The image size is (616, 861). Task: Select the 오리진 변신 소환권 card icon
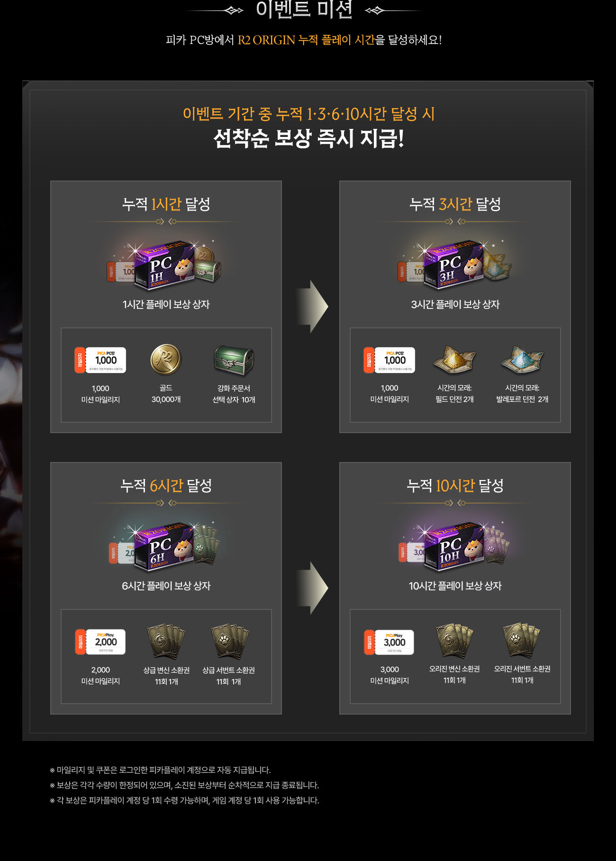[x=454, y=641]
